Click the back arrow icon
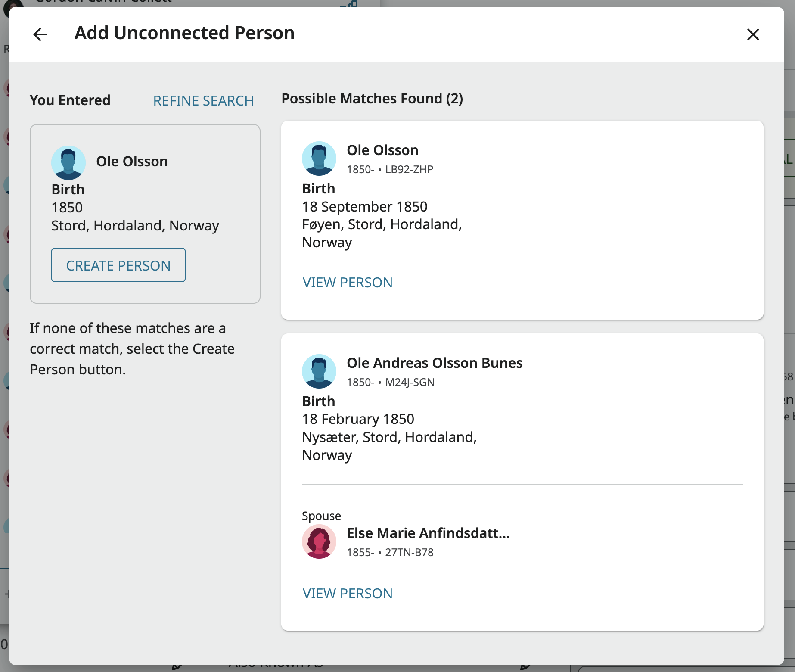 (40, 34)
